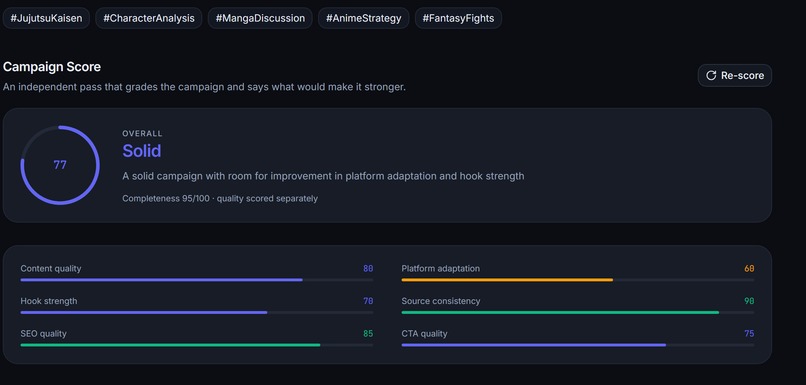Click the Content quality score 80
806x385 pixels.
pos(368,268)
